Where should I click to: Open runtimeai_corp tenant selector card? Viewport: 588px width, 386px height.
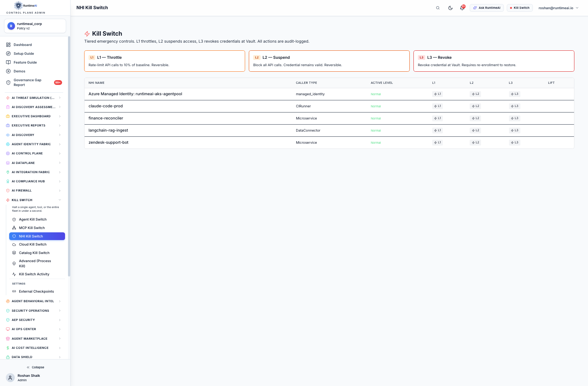point(35,26)
